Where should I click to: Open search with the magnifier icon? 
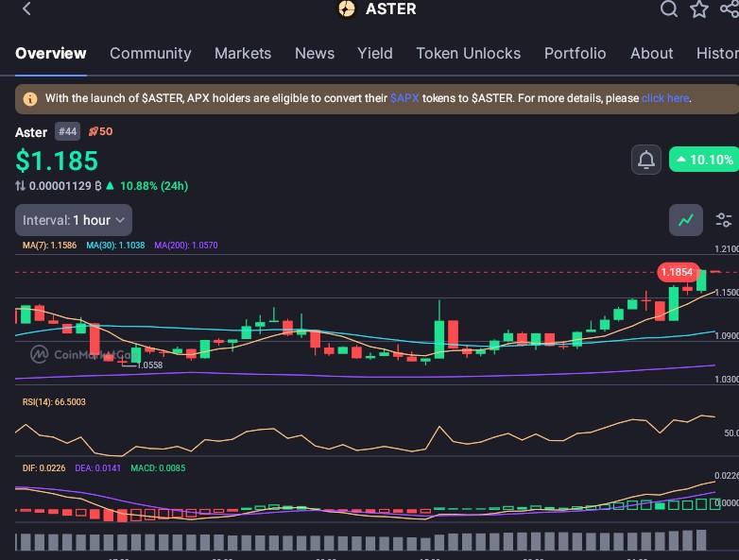[668, 9]
